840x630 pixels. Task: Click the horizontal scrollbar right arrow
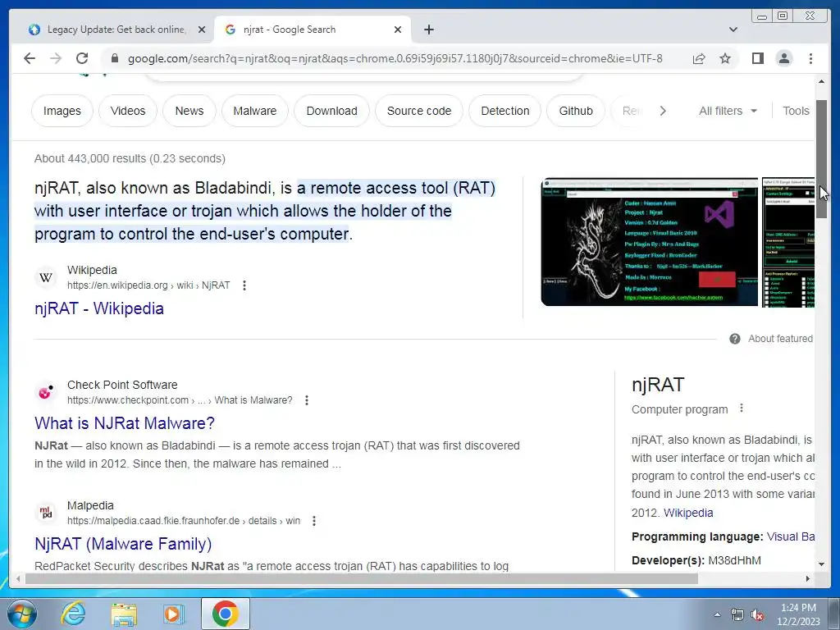pos(808,578)
